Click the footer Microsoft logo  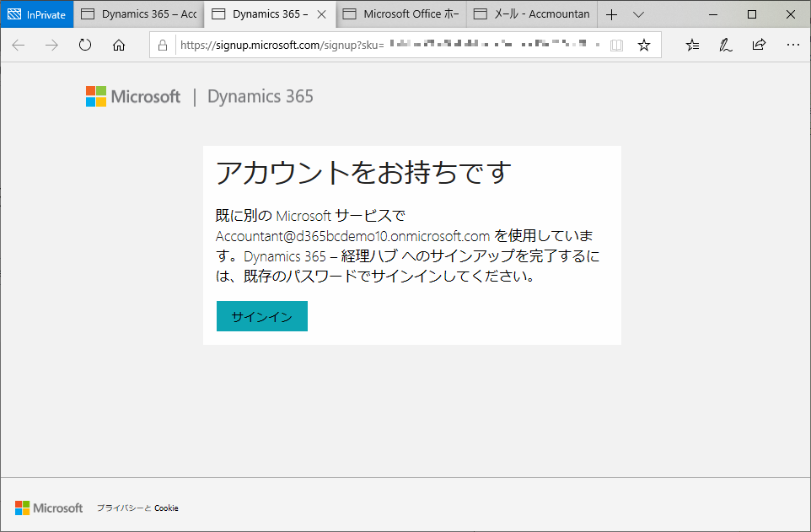[x=49, y=508]
